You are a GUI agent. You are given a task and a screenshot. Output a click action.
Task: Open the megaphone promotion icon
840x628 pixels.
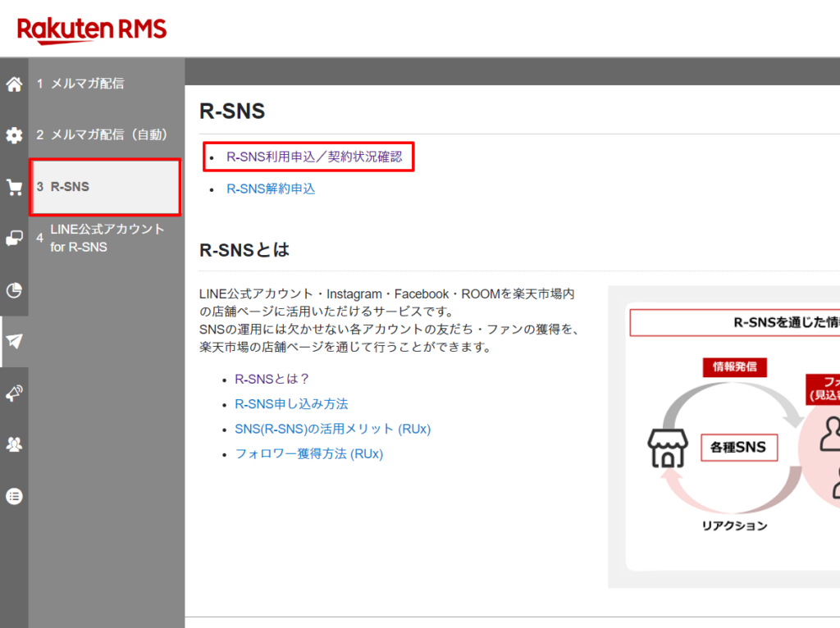point(15,393)
